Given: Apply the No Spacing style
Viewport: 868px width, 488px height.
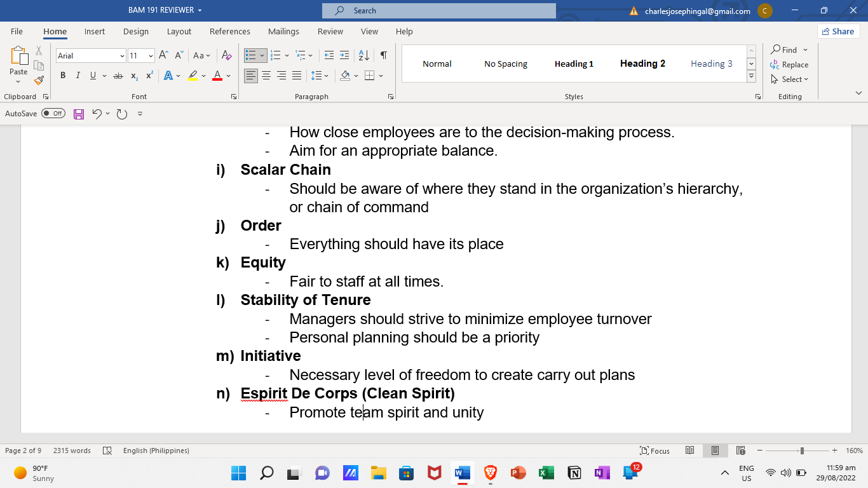Looking at the screenshot, I should coord(506,64).
